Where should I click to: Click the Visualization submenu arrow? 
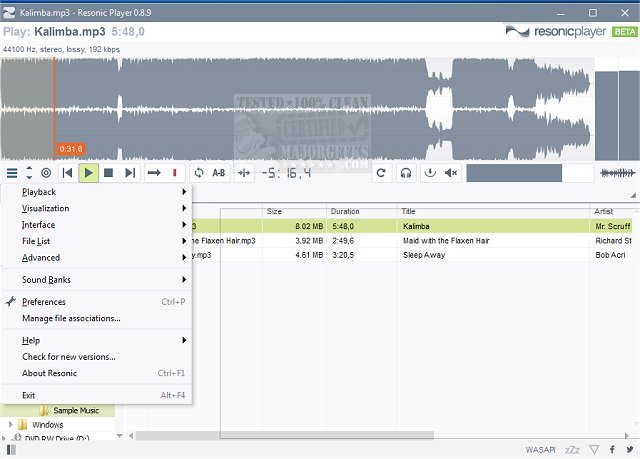(x=184, y=208)
